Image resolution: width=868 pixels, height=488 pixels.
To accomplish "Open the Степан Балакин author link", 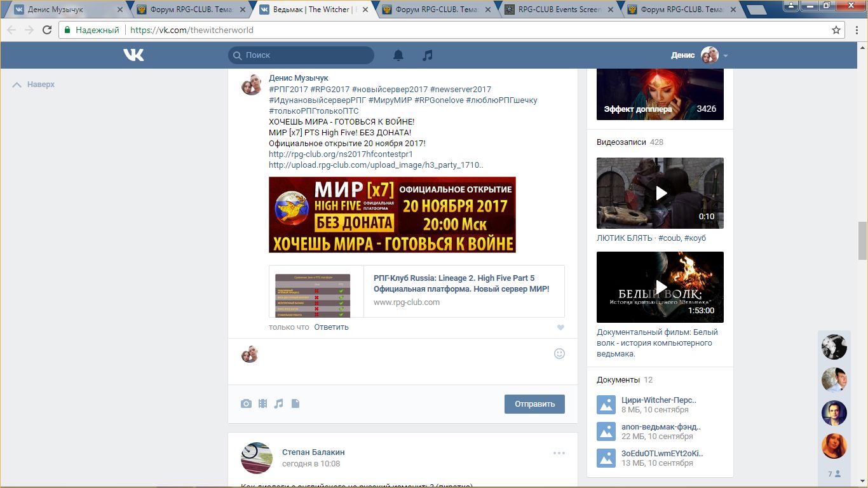I will coord(313,452).
